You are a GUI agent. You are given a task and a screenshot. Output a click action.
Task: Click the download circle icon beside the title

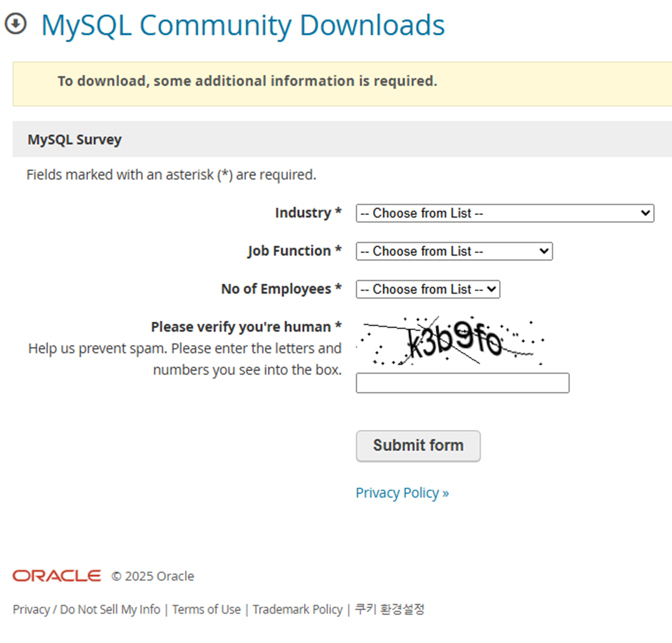coord(16,24)
